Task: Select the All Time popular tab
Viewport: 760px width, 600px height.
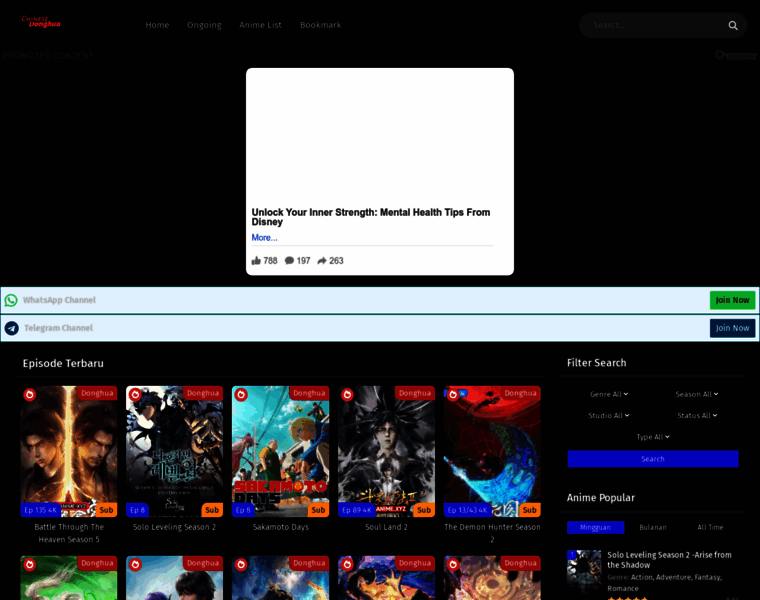Action: tap(710, 527)
